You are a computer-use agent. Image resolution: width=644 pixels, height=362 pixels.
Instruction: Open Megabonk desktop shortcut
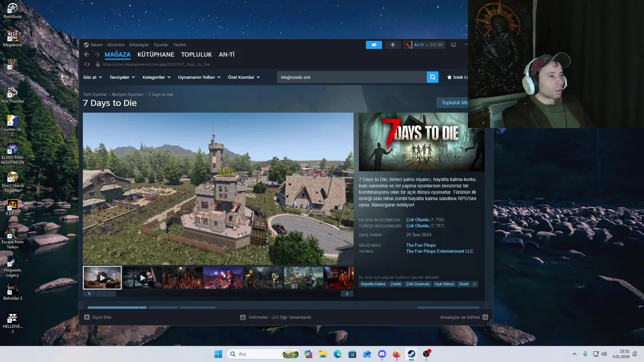pyautogui.click(x=13, y=39)
